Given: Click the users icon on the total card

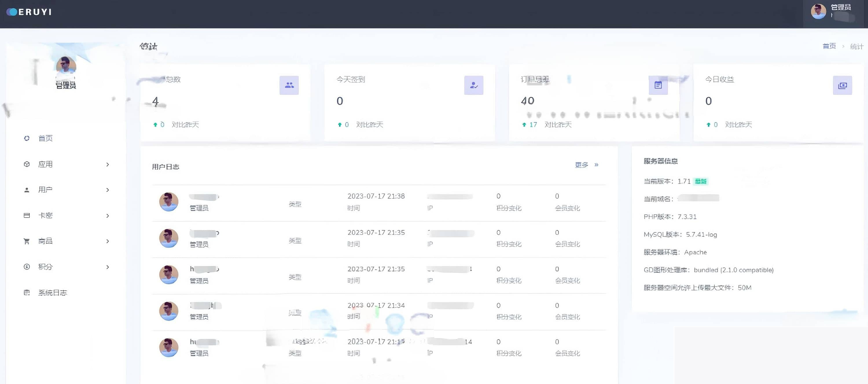Looking at the screenshot, I should (x=289, y=85).
